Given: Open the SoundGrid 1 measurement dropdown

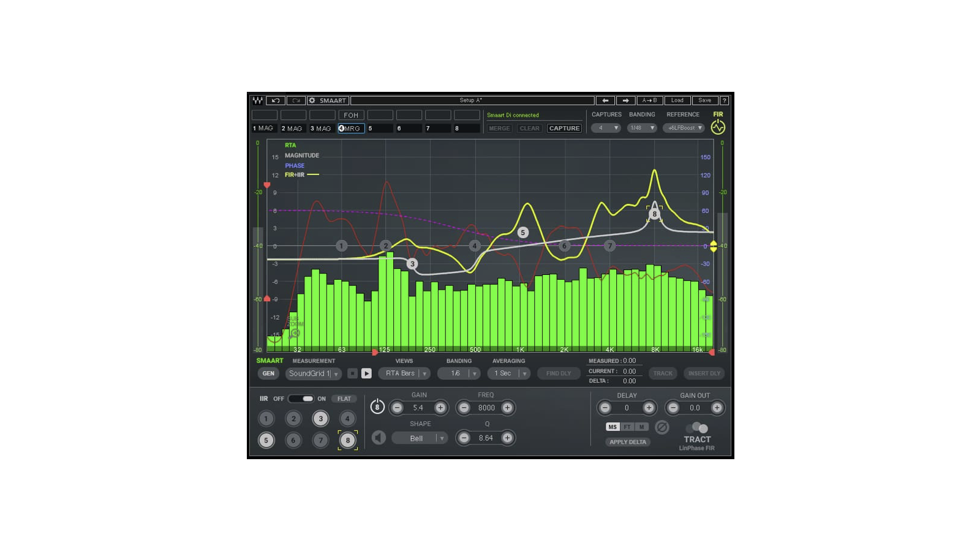Looking at the screenshot, I should coord(314,373).
